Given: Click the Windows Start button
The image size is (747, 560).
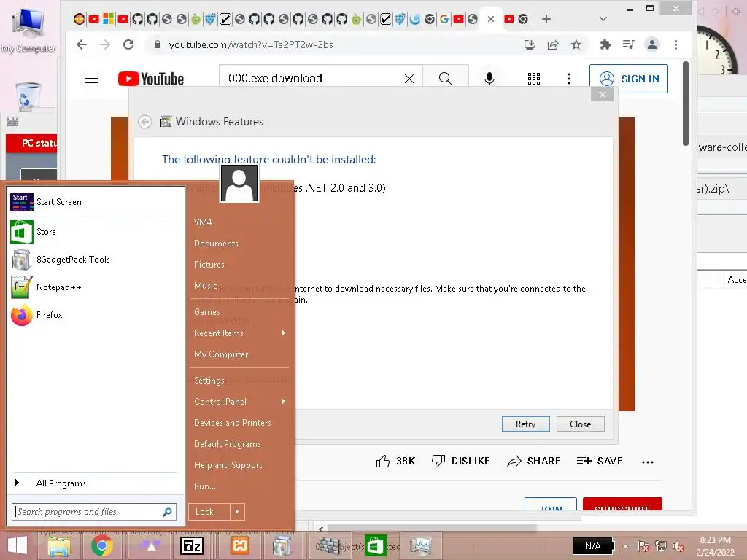Looking at the screenshot, I should coord(18,545).
